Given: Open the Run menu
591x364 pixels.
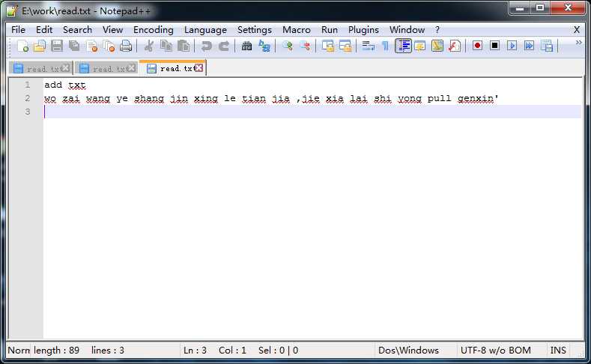Looking at the screenshot, I should pyautogui.click(x=330, y=30).
